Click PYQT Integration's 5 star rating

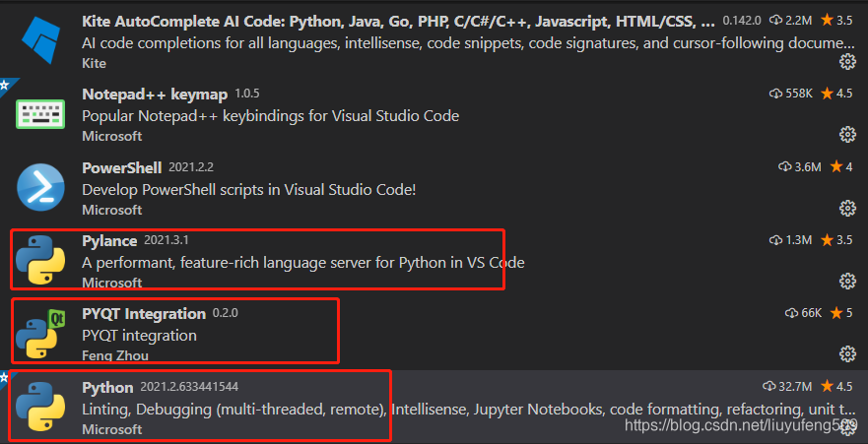841,313
